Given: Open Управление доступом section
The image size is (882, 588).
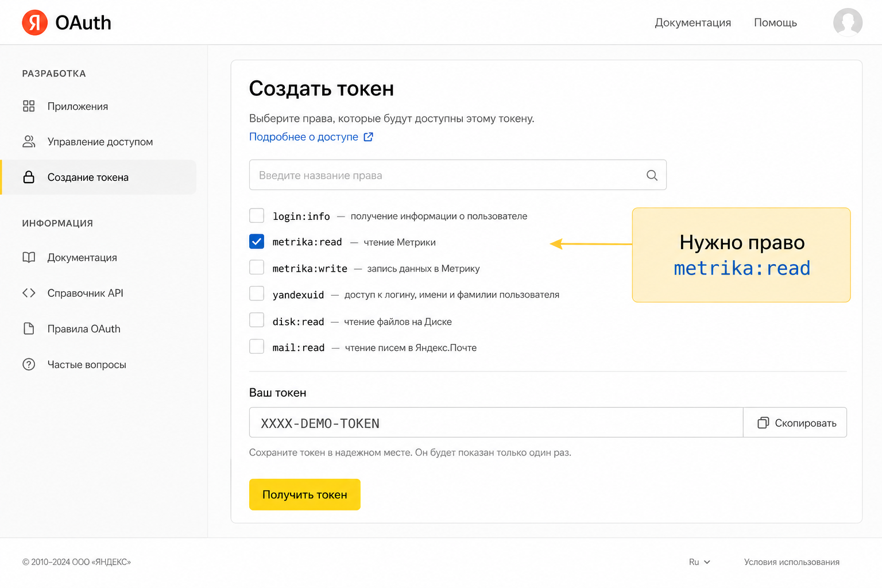Looking at the screenshot, I should coord(100,142).
